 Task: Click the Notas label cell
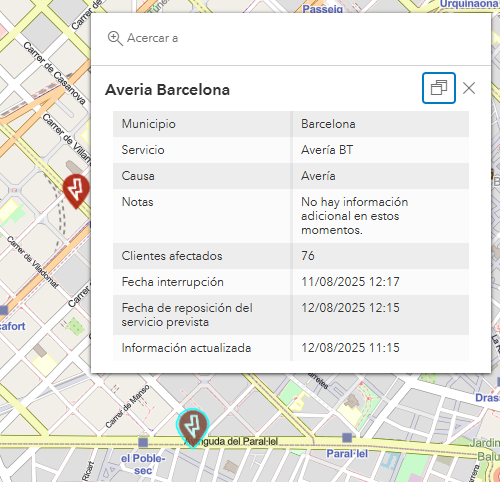(x=202, y=216)
